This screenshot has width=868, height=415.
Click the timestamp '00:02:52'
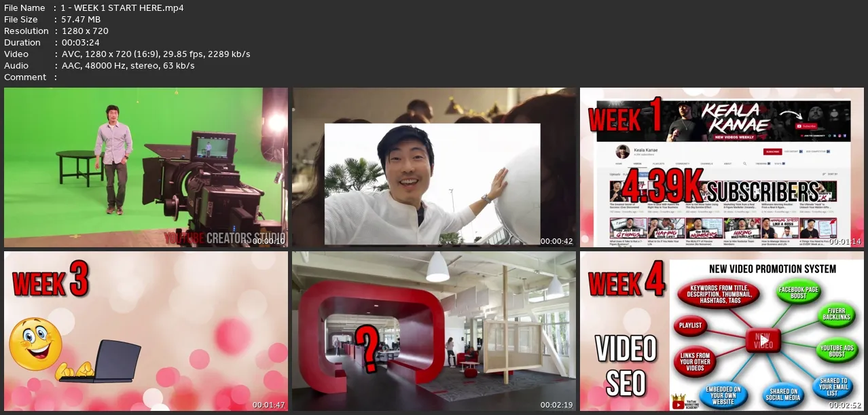(845, 405)
